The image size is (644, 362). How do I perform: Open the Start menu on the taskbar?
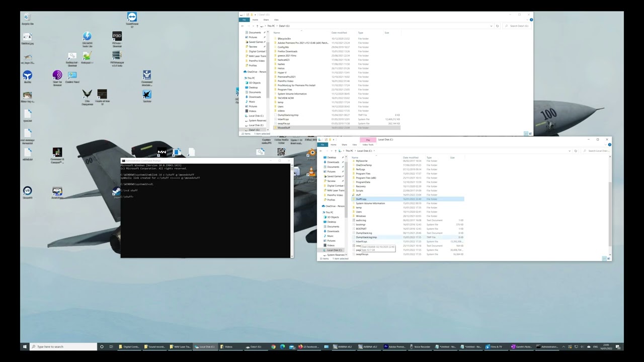24,346
